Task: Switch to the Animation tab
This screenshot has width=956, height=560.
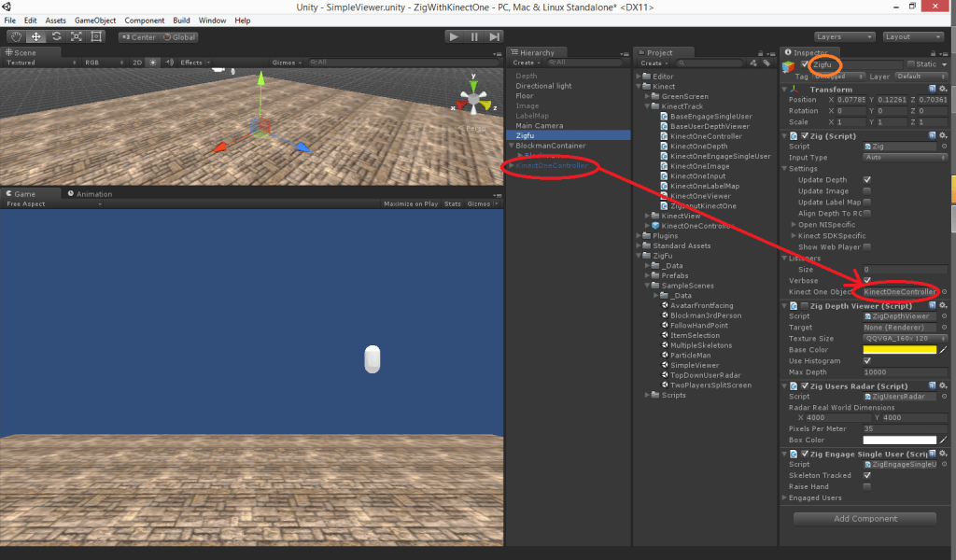Action: coord(93,194)
